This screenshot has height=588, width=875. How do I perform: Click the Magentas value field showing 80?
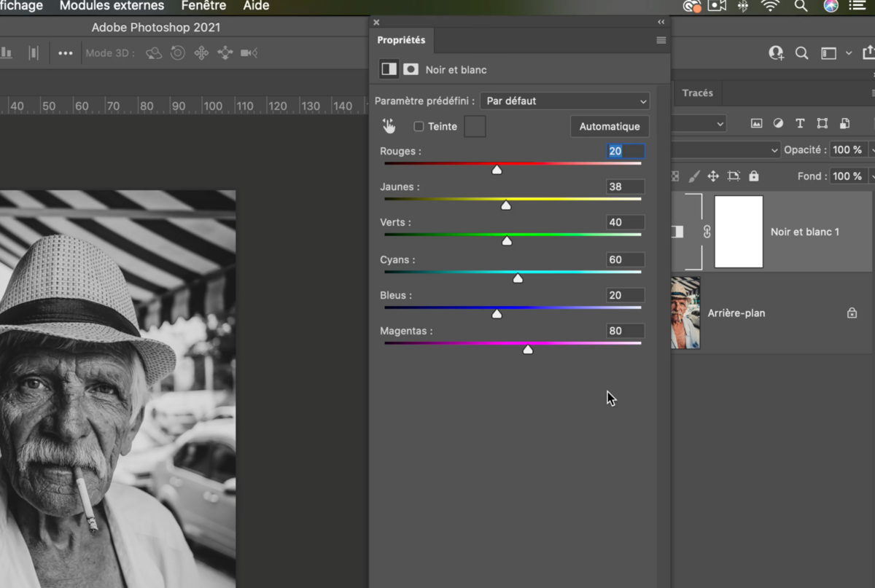click(625, 331)
